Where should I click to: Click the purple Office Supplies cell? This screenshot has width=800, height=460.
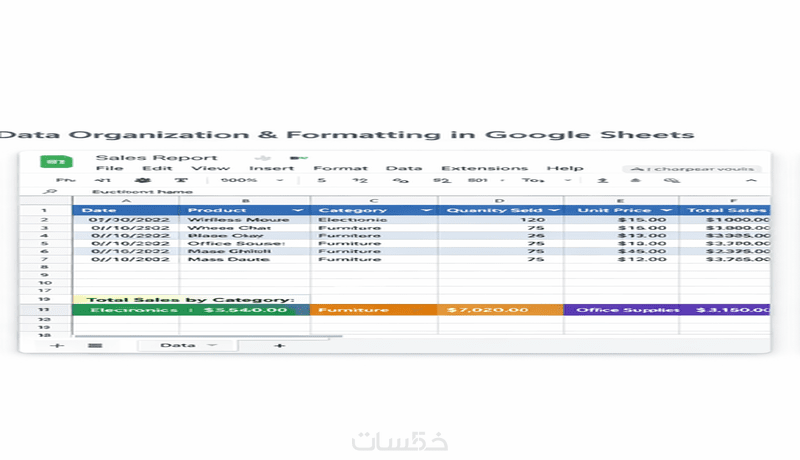(x=621, y=310)
